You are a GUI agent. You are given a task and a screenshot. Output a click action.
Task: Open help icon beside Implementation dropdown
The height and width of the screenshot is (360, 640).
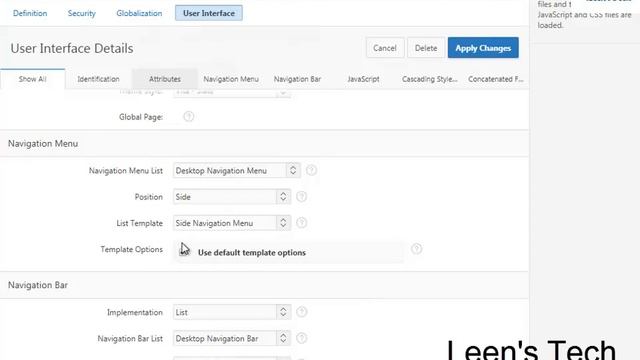coord(301,312)
